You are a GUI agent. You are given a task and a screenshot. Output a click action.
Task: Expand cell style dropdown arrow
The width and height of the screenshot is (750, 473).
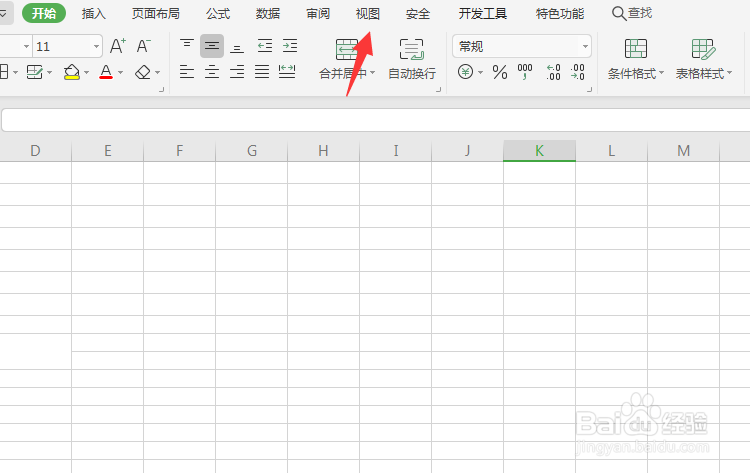point(49,73)
